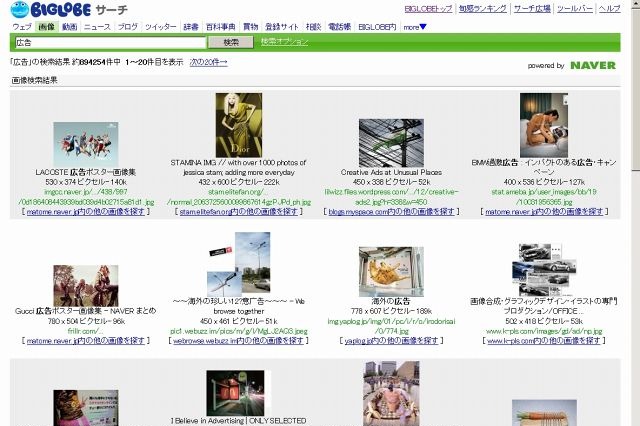Open the サーチ広場 link
This screenshot has width=640, height=426.
pos(532,9)
